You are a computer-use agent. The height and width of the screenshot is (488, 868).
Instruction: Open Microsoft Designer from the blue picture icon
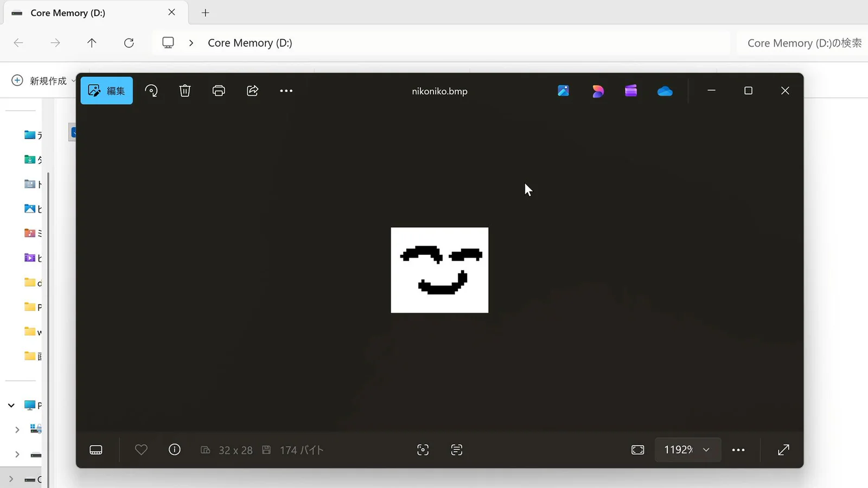point(564,91)
